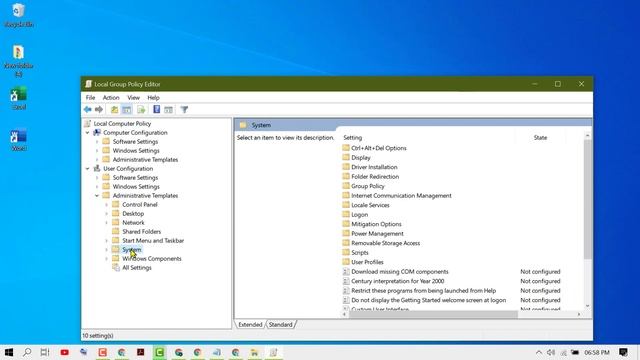This screenshot has height=360, width=640.
Task: Select Local Computer Policy root node
Action: (x=122, y=124)
